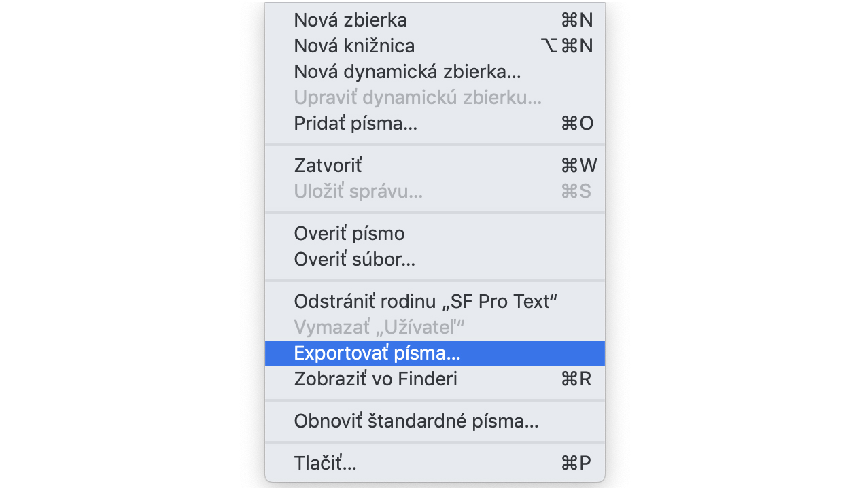Click the ⌘O shortcut beside Pridať písma
Viewport: 868px width, 488px height.
coord(577,124)
